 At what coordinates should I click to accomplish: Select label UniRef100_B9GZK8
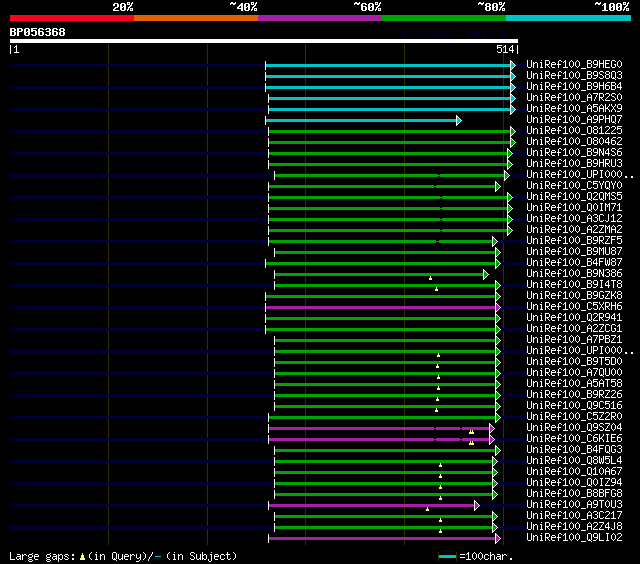click(574, 296)
